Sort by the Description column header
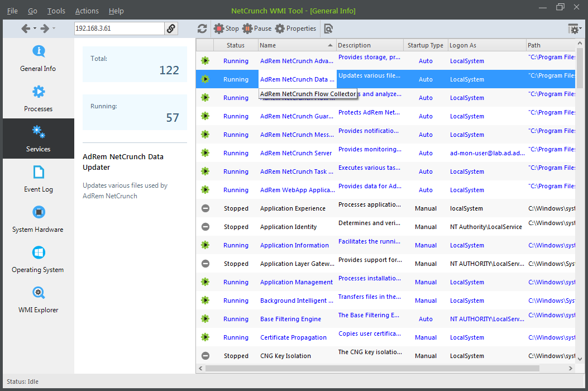 [370, 45]
